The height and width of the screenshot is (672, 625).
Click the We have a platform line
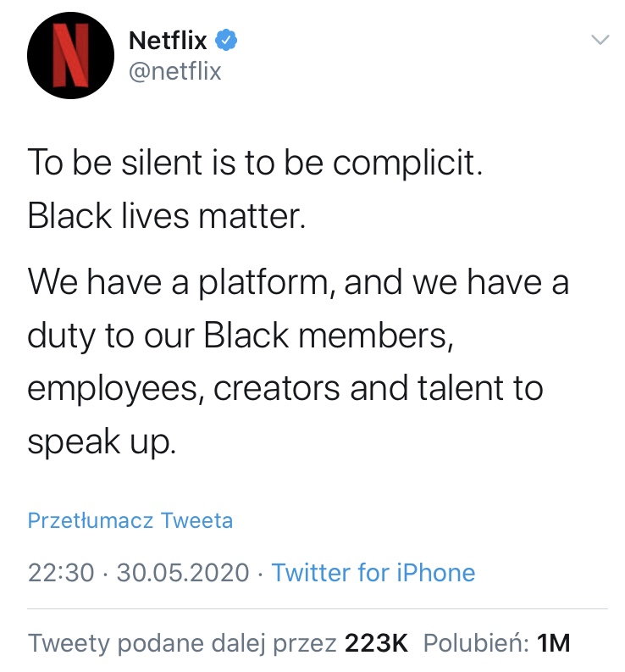coord(298,281)
